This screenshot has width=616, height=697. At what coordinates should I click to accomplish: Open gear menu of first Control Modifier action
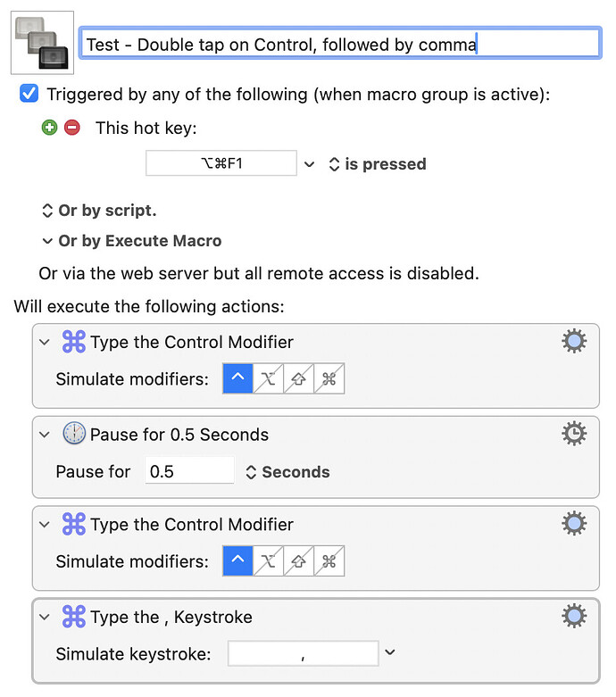(x=574, y=341)
